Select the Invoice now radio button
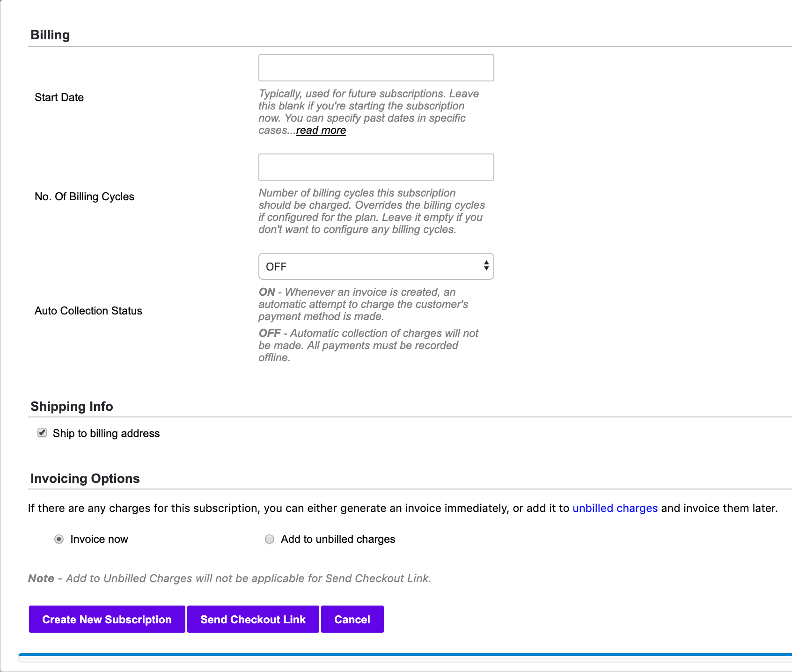The height and width of the screenshot is (672, 792). (59, 539)
